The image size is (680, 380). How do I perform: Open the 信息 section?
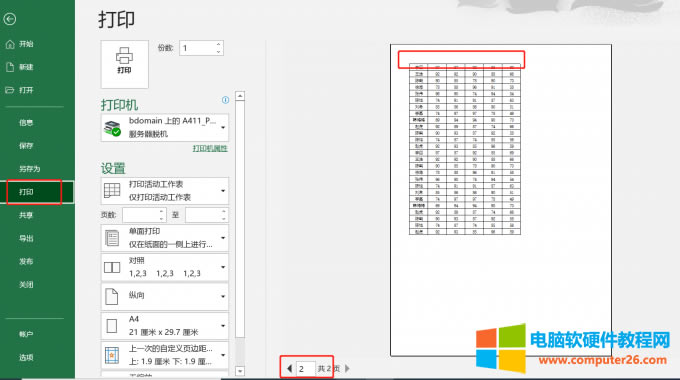pyautogui.click(x=26, y=122)
